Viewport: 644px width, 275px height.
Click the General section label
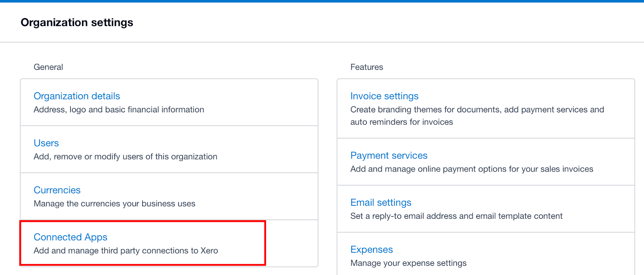(48, 67)
